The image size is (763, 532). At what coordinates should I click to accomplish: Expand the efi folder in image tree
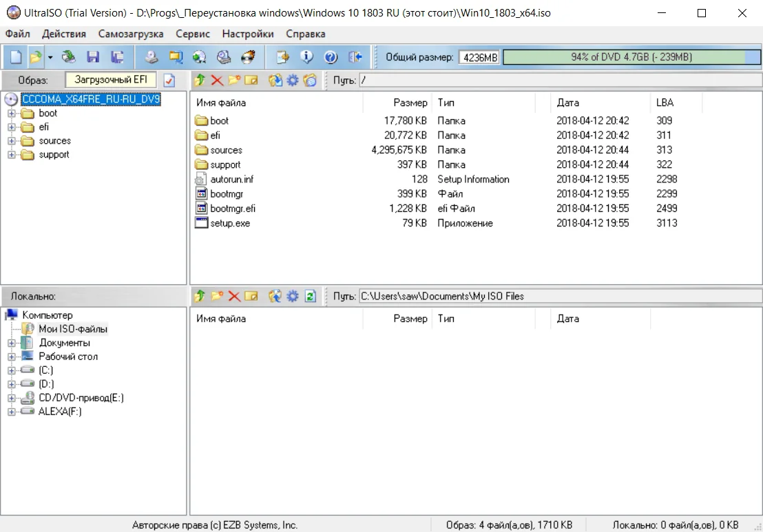coord(11,127)
